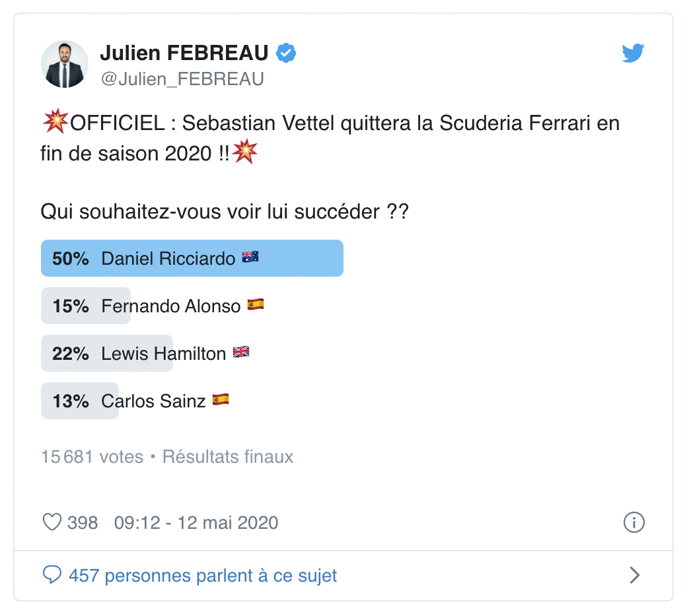Image resolution: width=689 pixels, height=616 pixels.
Task: Open the Julien FEBREAU display name link
Action: coord(184,53)
